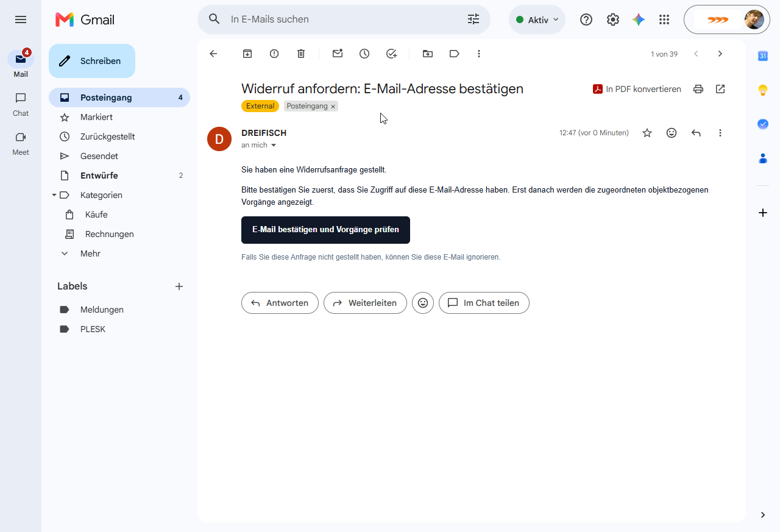Image resolution: width=780 pixels, height=532 pixels.
Task: Hide side panel with bottom chevron
Action: pos(763,515)
